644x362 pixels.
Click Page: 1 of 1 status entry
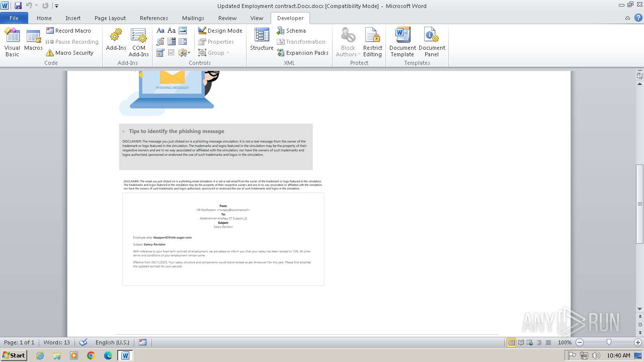pyautogui.click(x=19, y=342)
